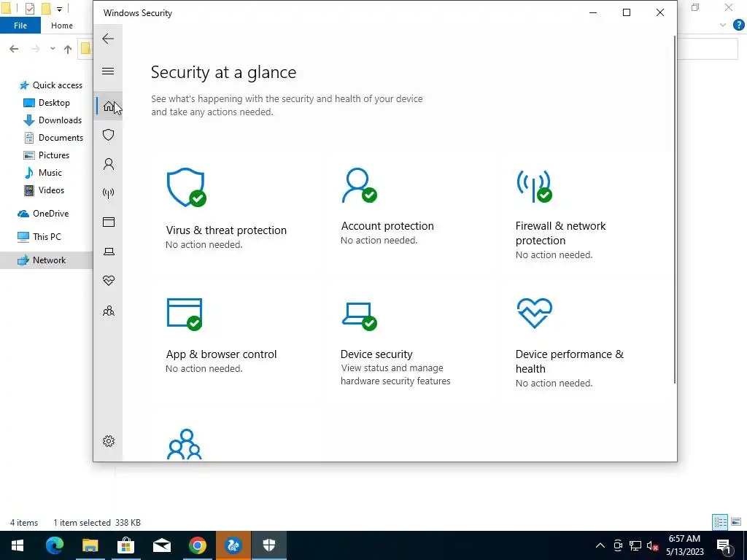Click the large Device security laptop icon

(x=360, y=316)
